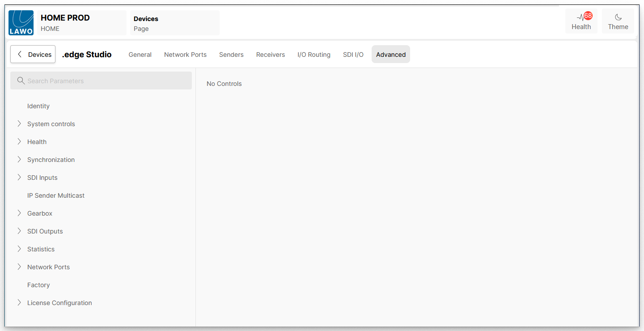Screen dimensions: 644x331
Task: Expand the Synchronization node
Action: pyautogui.click(x=19, y=160)
